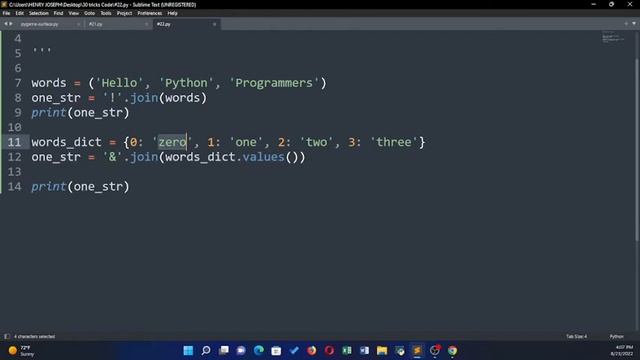
Task: Launch Firefox from taskbar
Action: 311,350
